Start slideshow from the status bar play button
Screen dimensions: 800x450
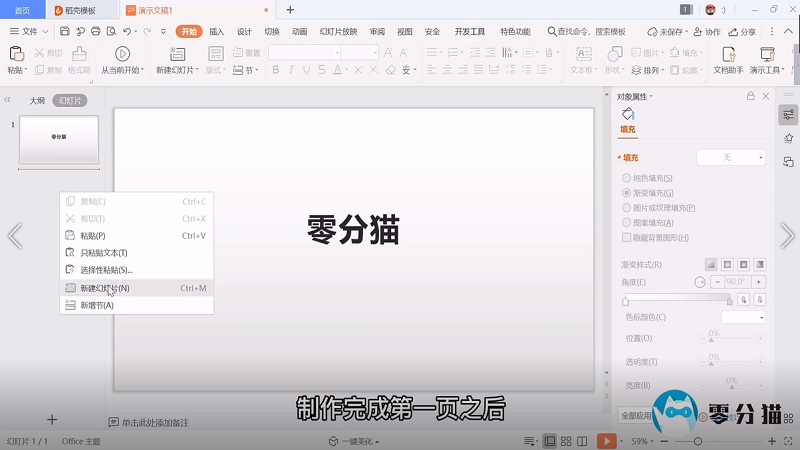606,441
